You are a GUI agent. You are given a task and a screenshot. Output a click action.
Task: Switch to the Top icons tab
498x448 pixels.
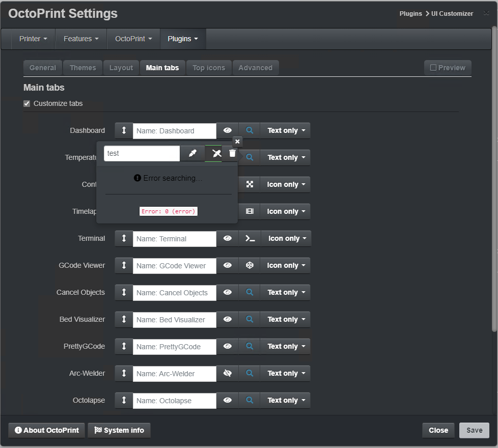point(209,67)
